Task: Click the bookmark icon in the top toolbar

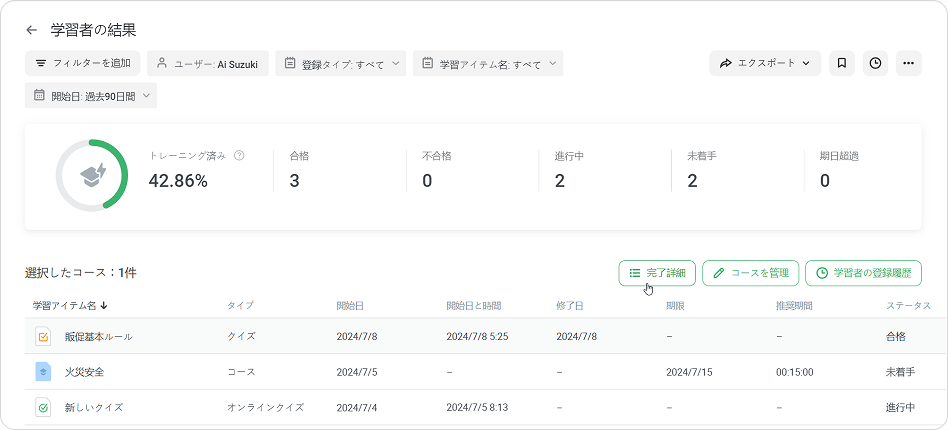Action: (x=842, y=63)
